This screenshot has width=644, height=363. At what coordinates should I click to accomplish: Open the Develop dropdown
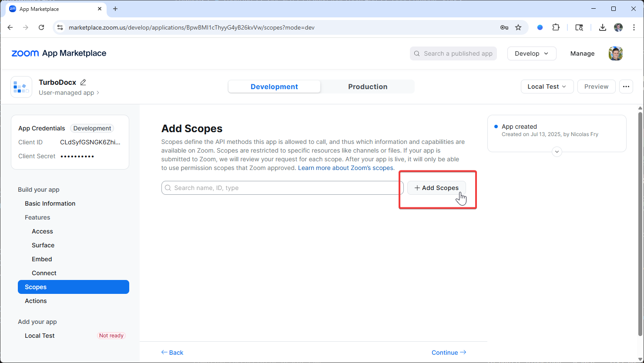click(x=532, y=53)
